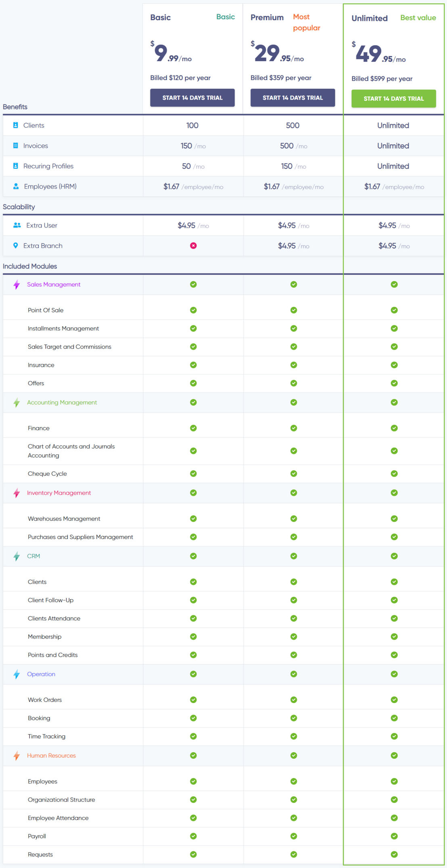Click the Work Orders row label

click(x=45, y=700)
